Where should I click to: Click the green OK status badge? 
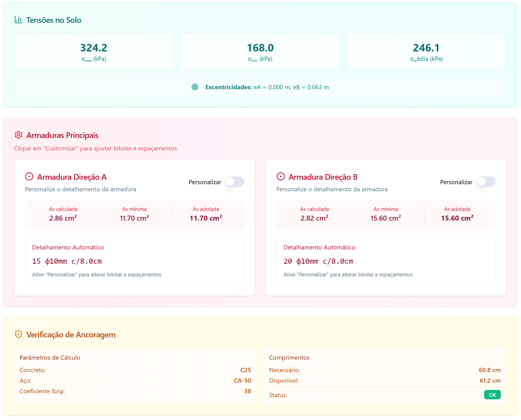(x=492, y=395)
